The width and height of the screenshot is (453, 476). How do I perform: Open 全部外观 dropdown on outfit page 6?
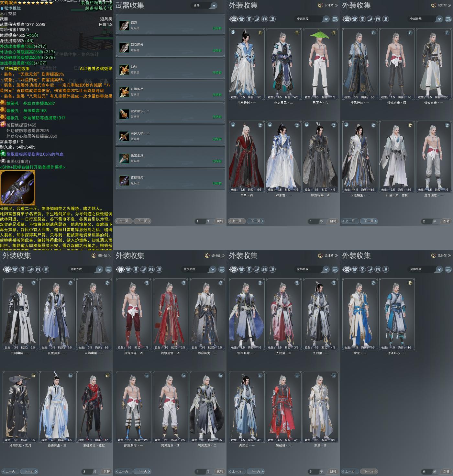425,269
